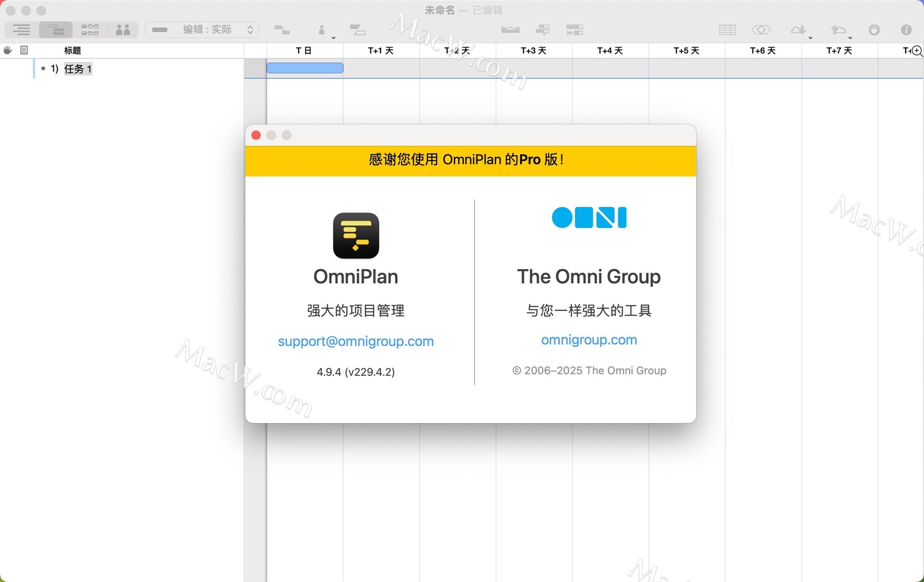Switch to the Resource view
The height and width of the screenshot is (582, 924).
point(123,30)
